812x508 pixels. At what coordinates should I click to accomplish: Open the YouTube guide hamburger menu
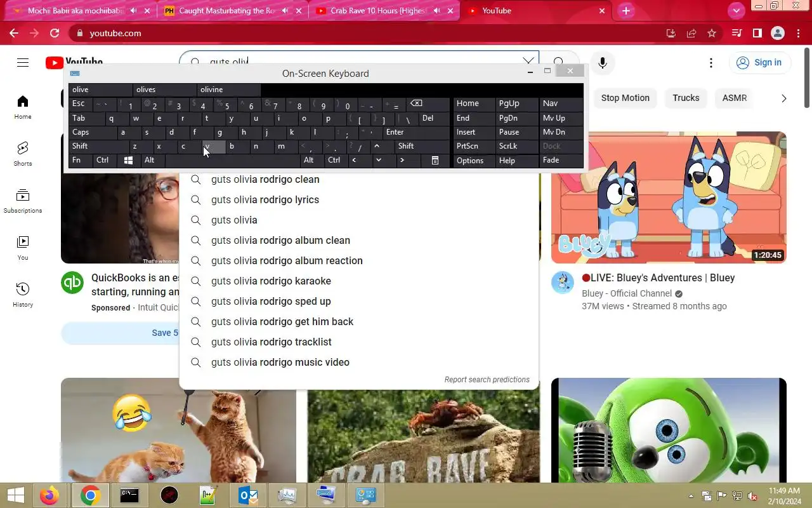click(x=23, y=62)
